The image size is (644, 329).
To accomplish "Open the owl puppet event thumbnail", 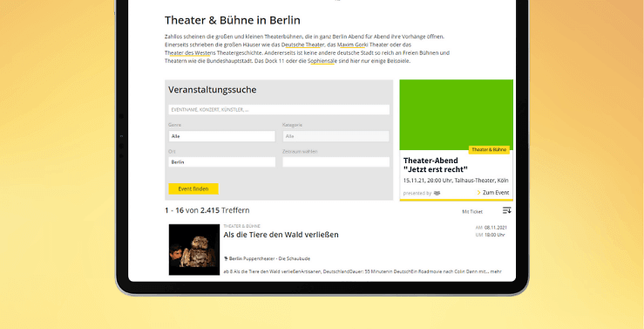I will tap(194, 250).
